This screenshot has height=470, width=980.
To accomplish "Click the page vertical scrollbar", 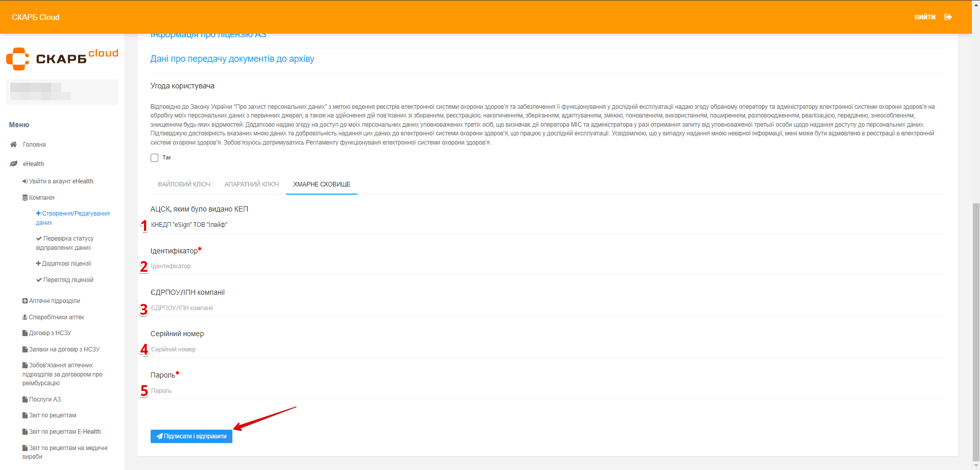I will point(976,332).
